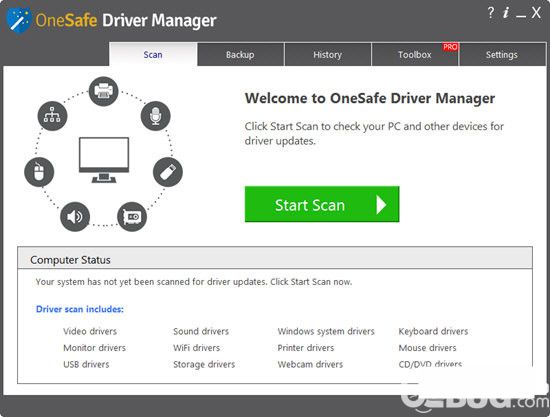The image size is (550, 417).
Task: Click "WiFi drivers" text
Action: (x=196, y=348)
